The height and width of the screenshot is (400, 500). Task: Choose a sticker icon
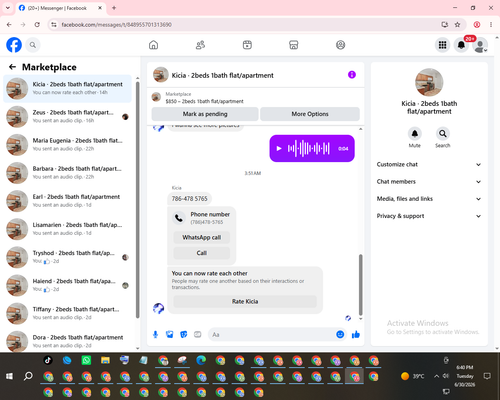tap(183, 334)
